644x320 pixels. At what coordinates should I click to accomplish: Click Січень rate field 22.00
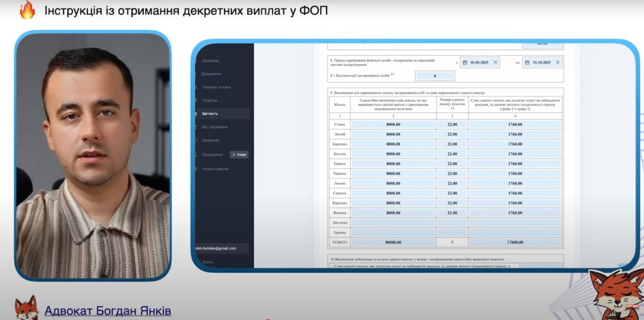[452, 124]
